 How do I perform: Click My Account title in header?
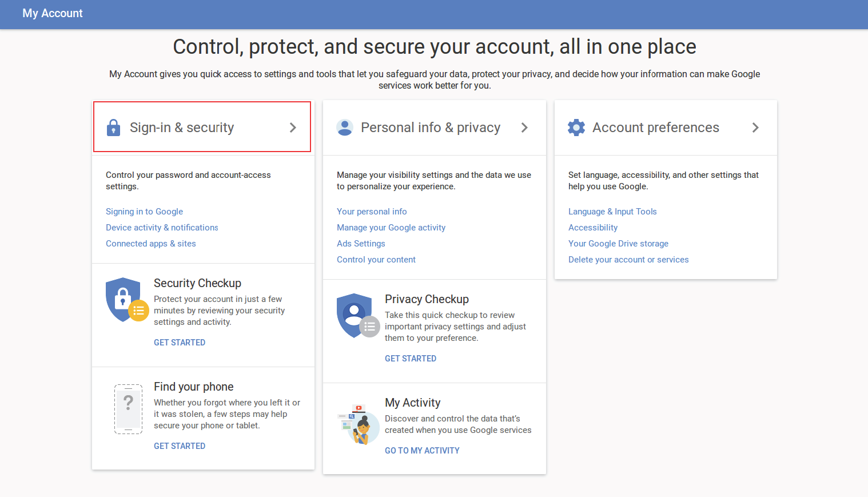[x=53, y=13]
